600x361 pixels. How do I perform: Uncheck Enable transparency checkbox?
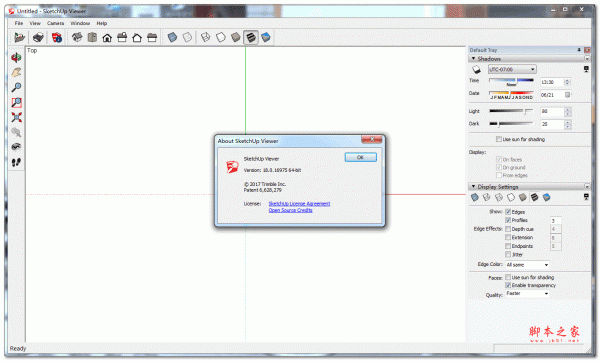[508, 285]
